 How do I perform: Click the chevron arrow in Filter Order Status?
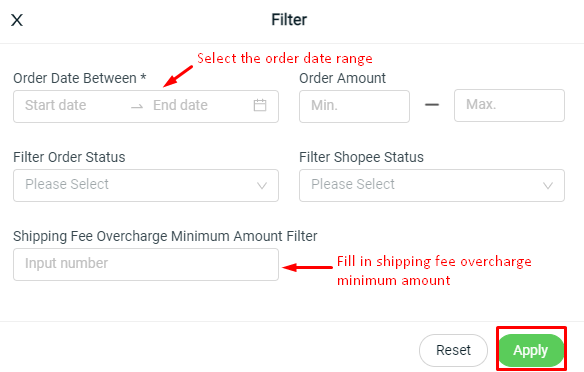pyautogui.click(x=262, y=185)
